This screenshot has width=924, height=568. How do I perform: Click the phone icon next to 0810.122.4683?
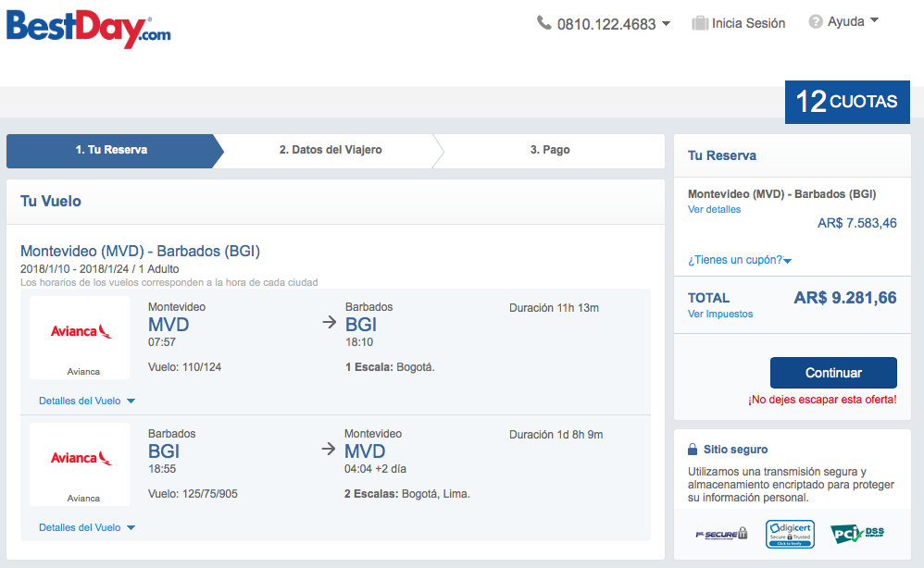(543, 23)
